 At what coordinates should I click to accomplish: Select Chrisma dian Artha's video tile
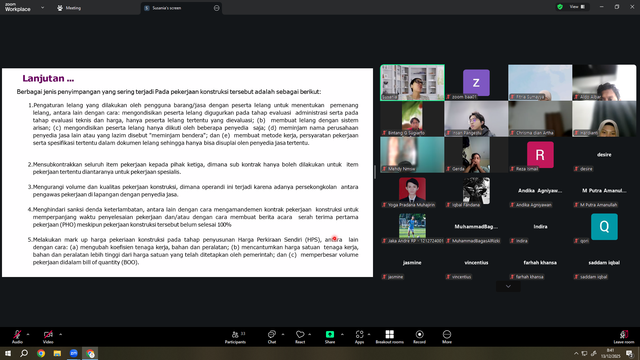(x=540, y=119)
